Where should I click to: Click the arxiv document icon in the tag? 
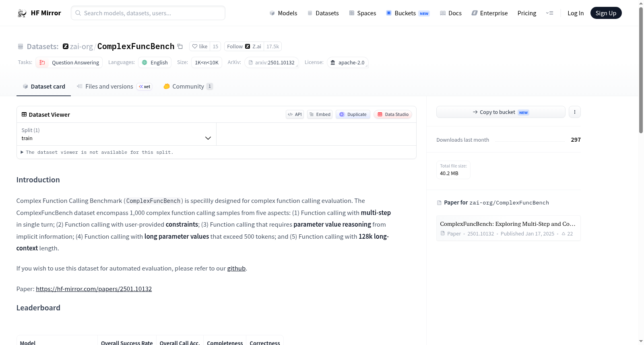click(251, 62)
